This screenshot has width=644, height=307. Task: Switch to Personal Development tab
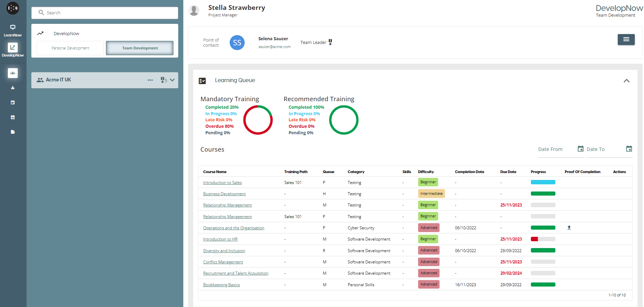tap(70, 48)
